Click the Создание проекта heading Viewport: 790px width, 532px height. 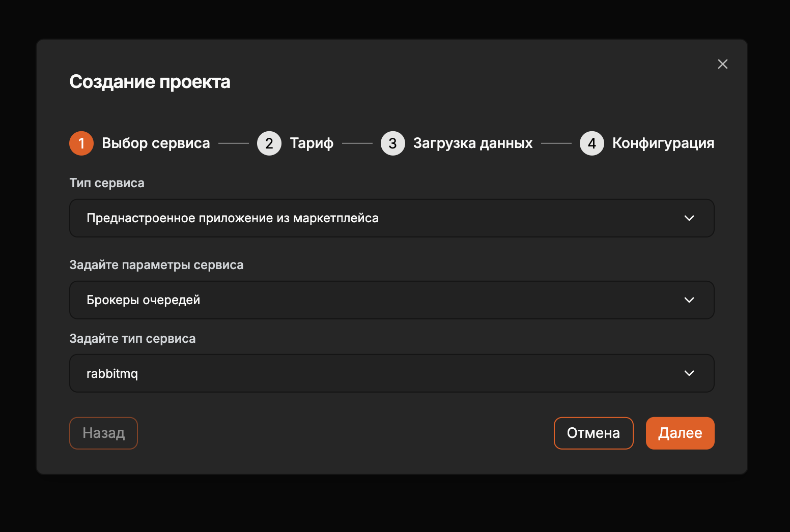150,82
